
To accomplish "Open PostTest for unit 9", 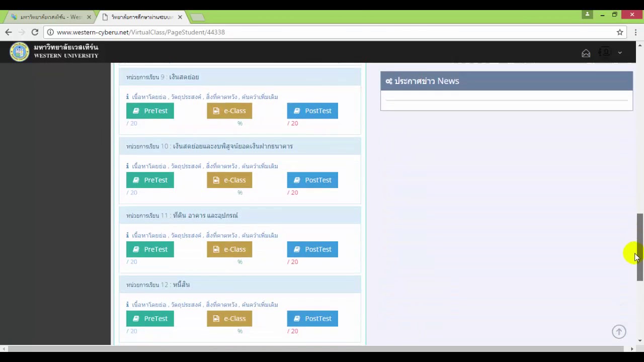I will coord(312,111).
